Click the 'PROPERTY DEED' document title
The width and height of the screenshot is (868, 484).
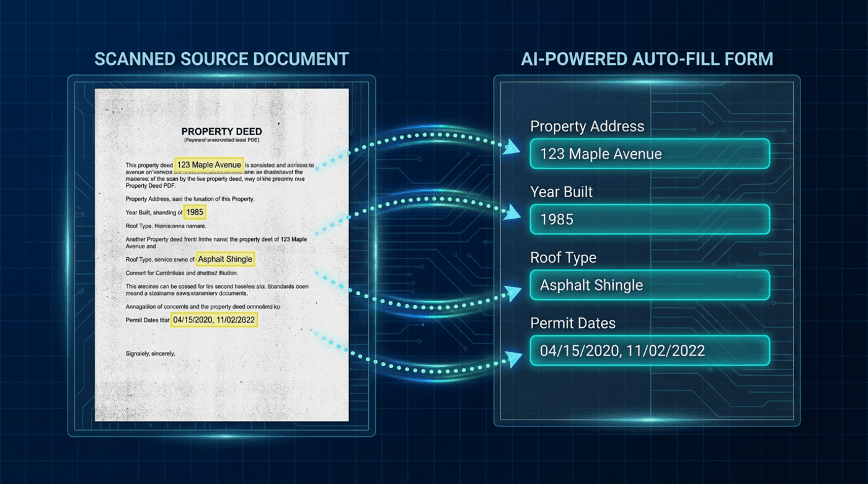point(221,131)
